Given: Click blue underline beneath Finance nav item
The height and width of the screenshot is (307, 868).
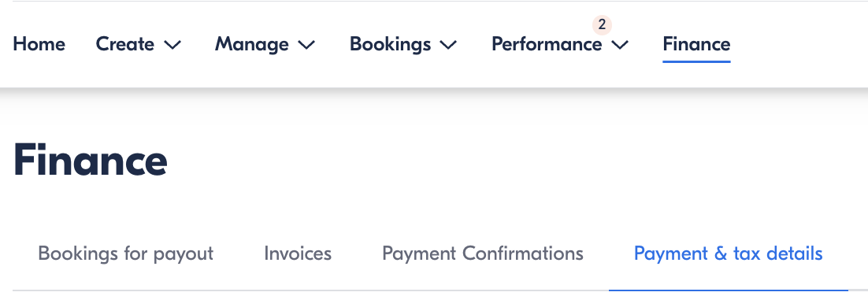Looking at the screenshot, I should pos(696,61).
